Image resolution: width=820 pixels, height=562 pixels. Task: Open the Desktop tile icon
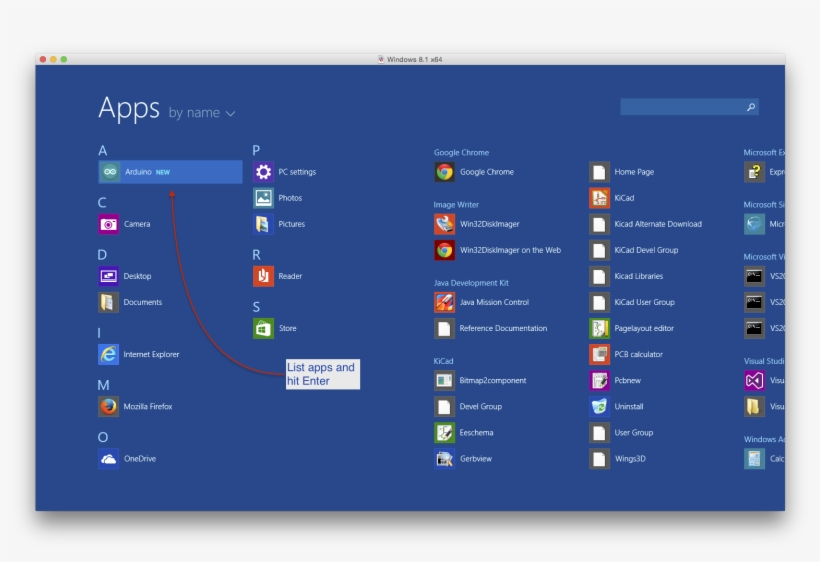109,276
